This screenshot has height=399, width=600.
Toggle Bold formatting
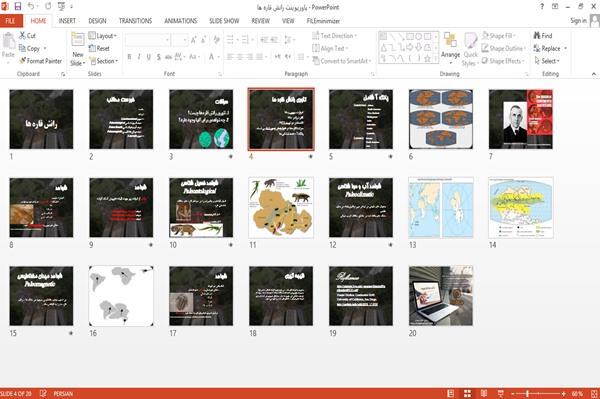coord(129,57)
